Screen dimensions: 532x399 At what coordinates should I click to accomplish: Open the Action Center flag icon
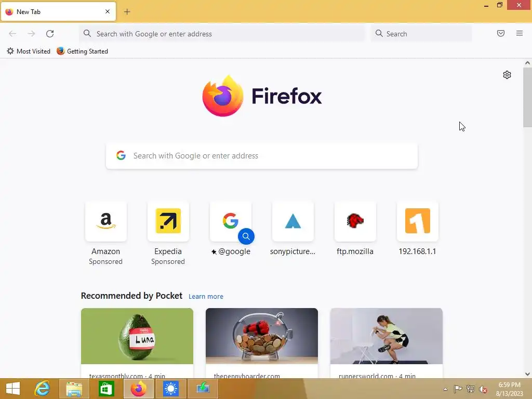click(x=458, y=389)
